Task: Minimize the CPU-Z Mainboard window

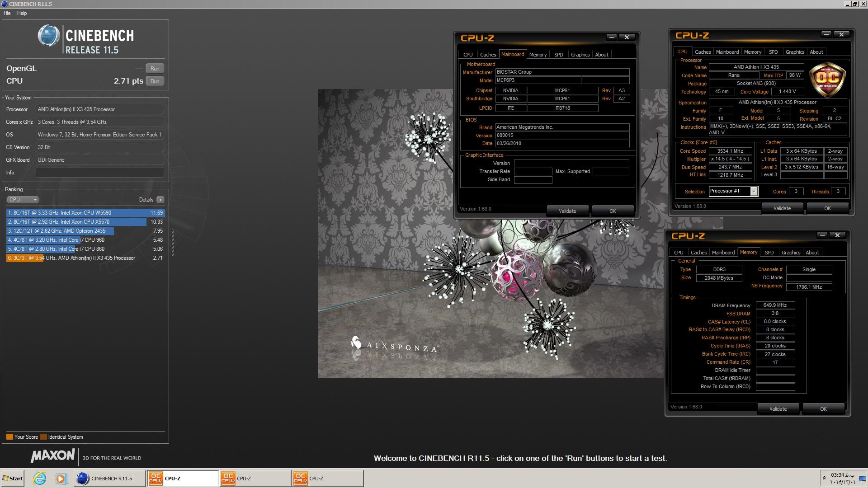Action: (x=612, y=37)
